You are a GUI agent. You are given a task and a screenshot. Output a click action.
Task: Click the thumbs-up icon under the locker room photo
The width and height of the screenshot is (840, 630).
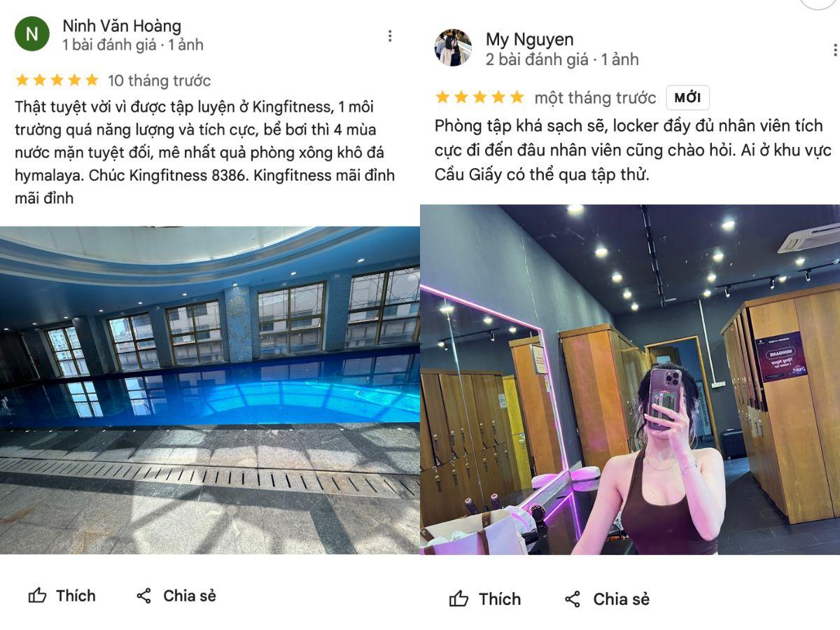click(x=458, y=599)
